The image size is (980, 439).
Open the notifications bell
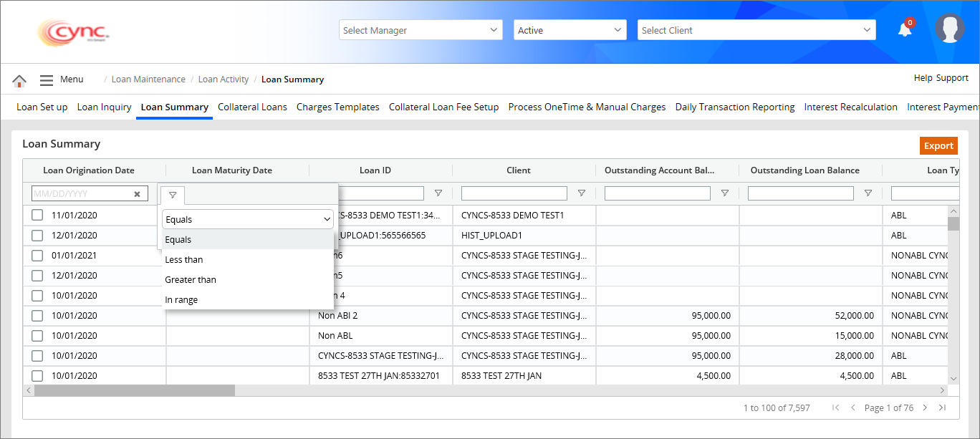click(905, 29)
